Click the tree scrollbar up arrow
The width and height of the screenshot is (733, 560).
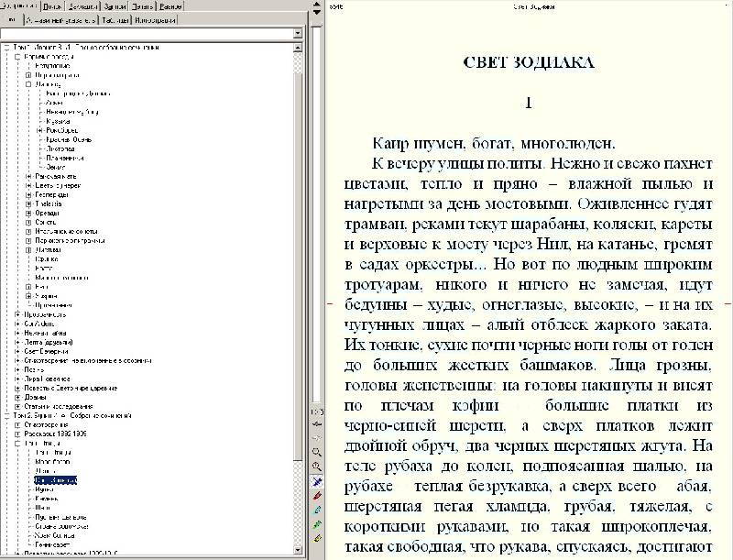pos(298,48)
